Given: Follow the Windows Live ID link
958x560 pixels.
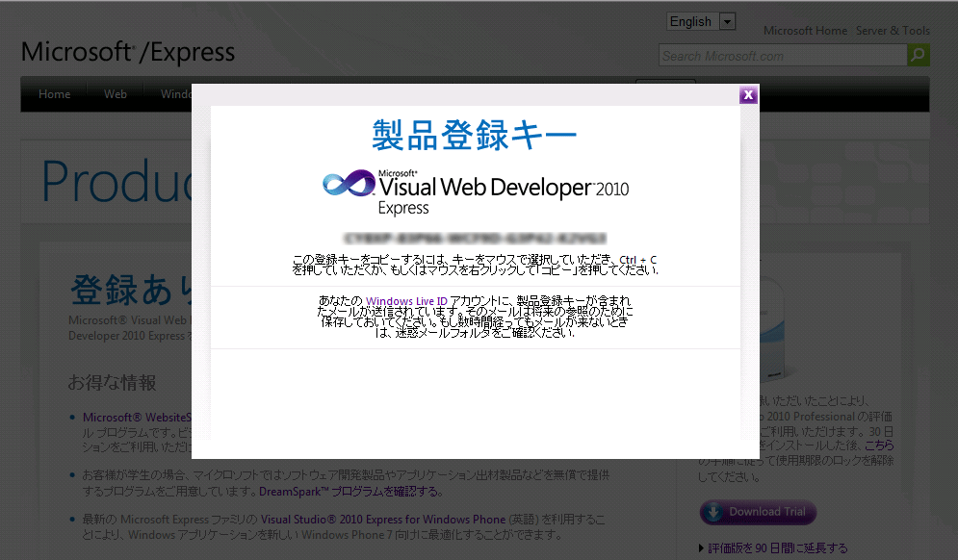Looking at the screenshot, I should [406, 301].
